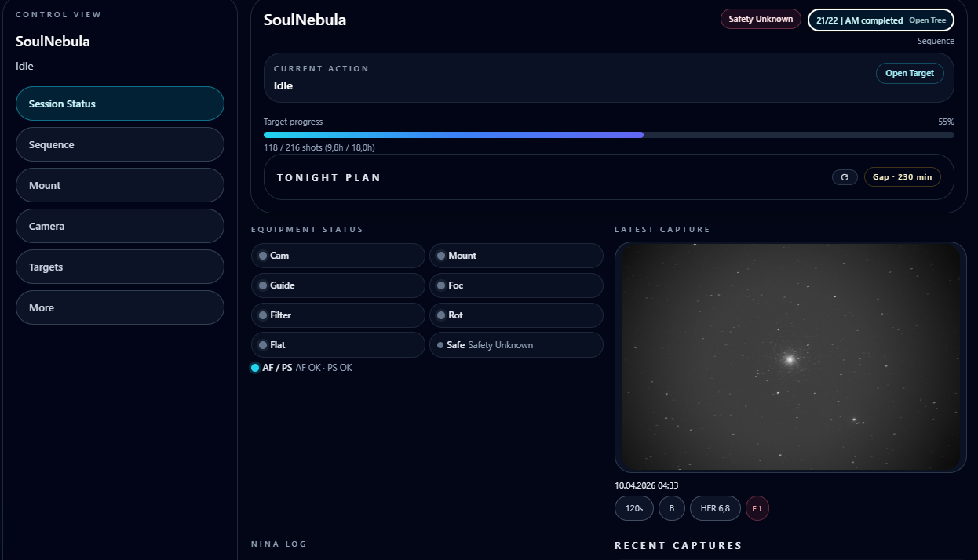
Task: Click the Gap · 230 min badge
Action: point(902,177)
